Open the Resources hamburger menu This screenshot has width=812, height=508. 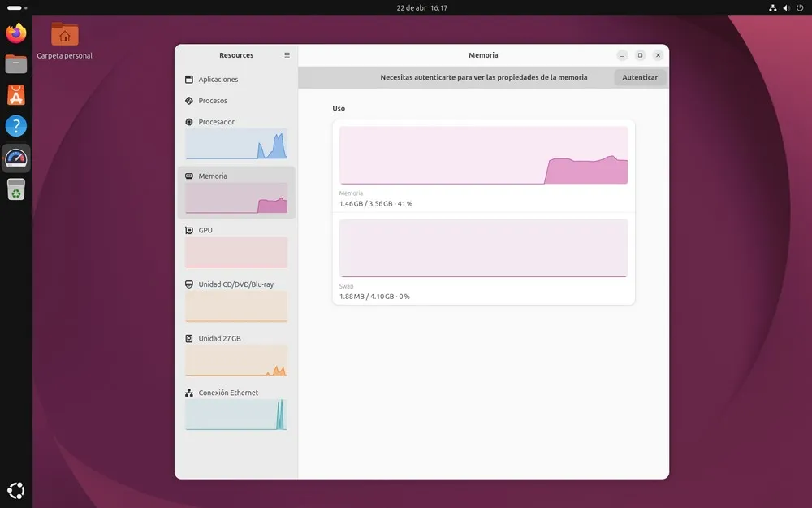(287, 55)
